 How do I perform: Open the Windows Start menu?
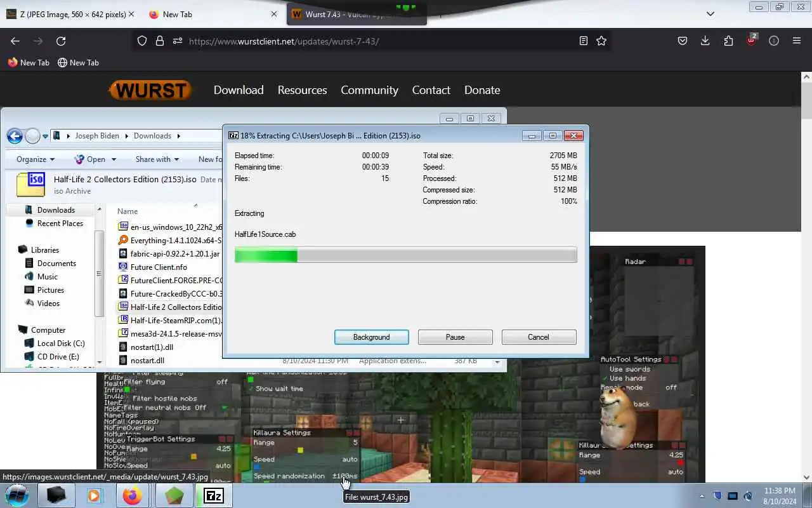[17, 495]
